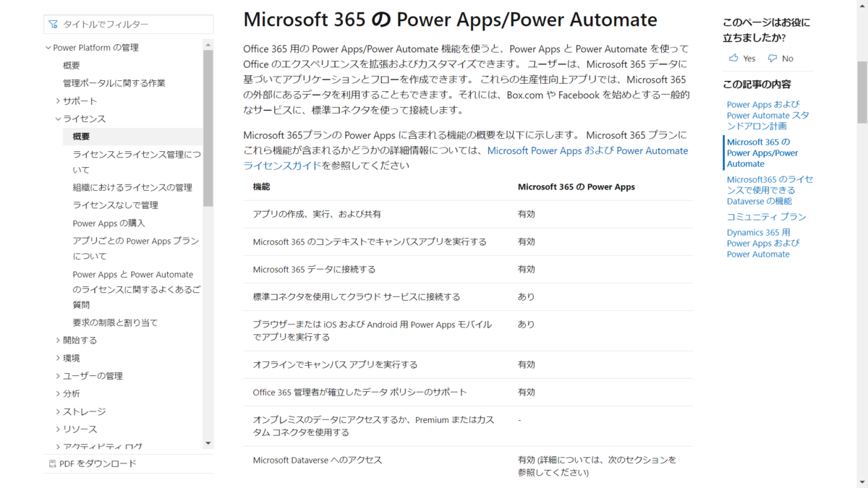Viewport: 868px width, 488px height.
Task: Click the thumbs-down icon next to No
Action: coord(773,58)
